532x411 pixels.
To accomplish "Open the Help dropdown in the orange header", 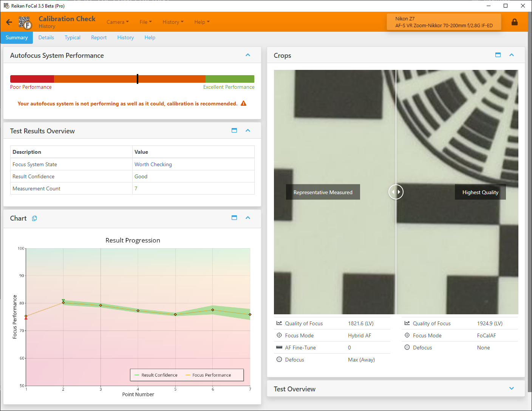I will (202, 22).
